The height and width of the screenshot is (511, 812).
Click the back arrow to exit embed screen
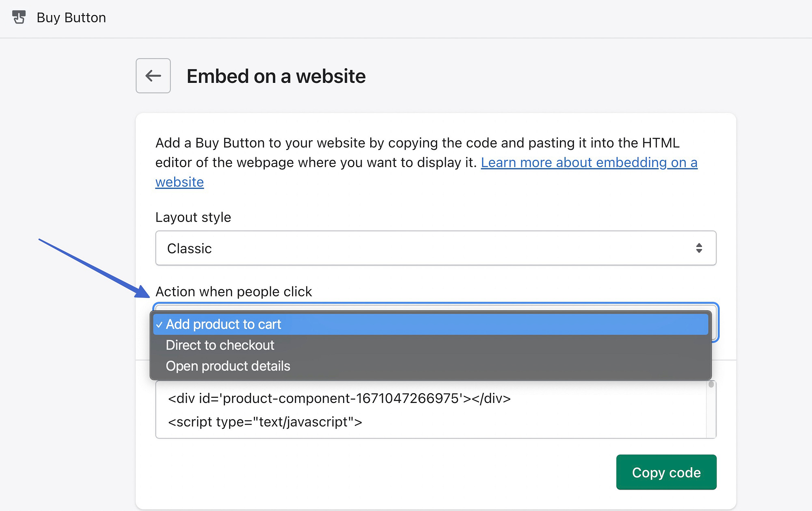coord(153,76)
